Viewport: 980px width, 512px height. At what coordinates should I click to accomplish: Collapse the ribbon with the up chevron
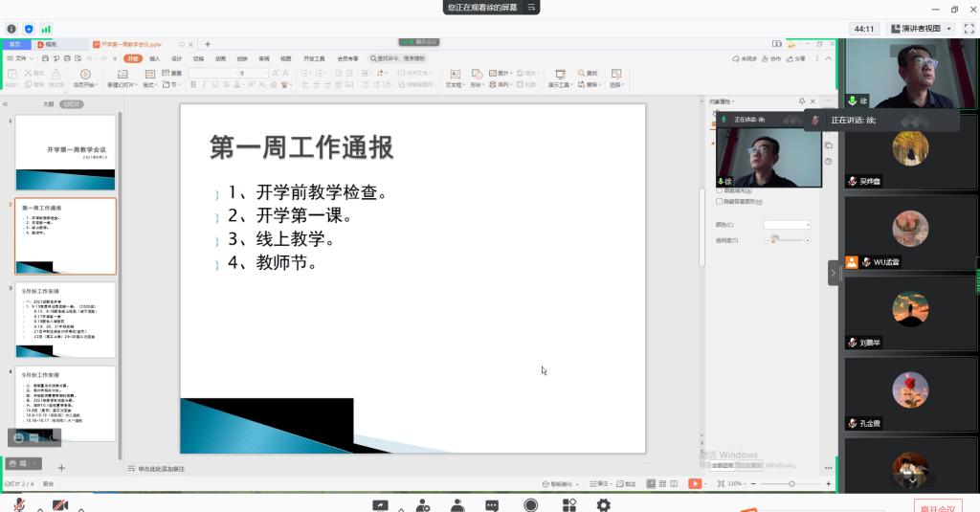(829, 58)
